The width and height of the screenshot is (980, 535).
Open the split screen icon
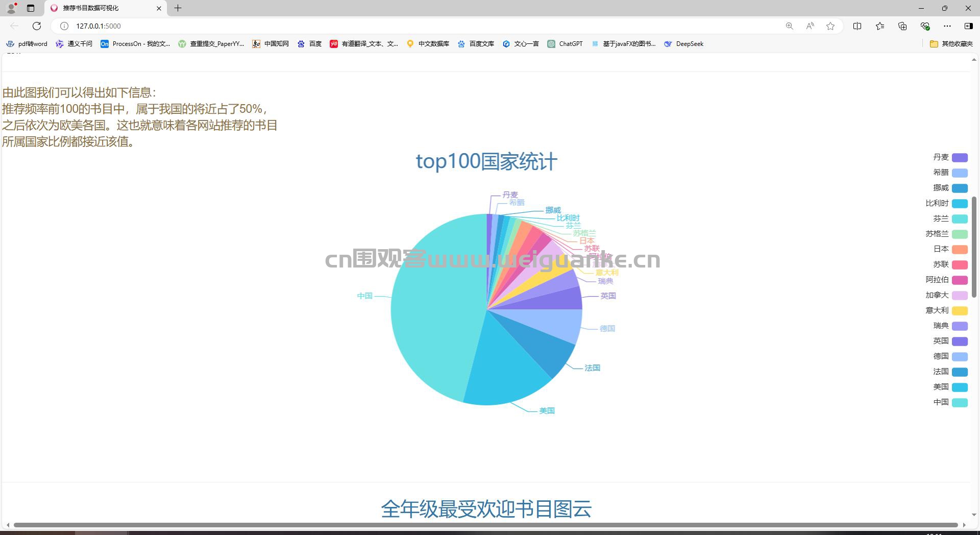(857, 26)
